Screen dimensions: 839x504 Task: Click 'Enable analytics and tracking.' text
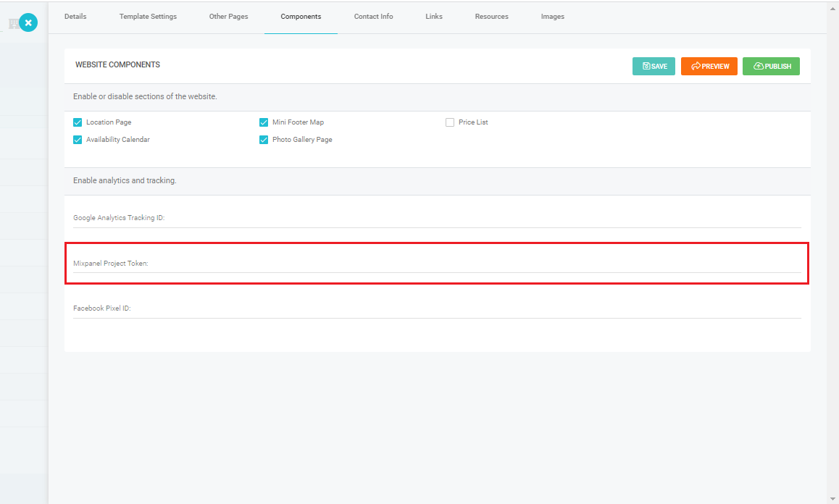(125, 181)
